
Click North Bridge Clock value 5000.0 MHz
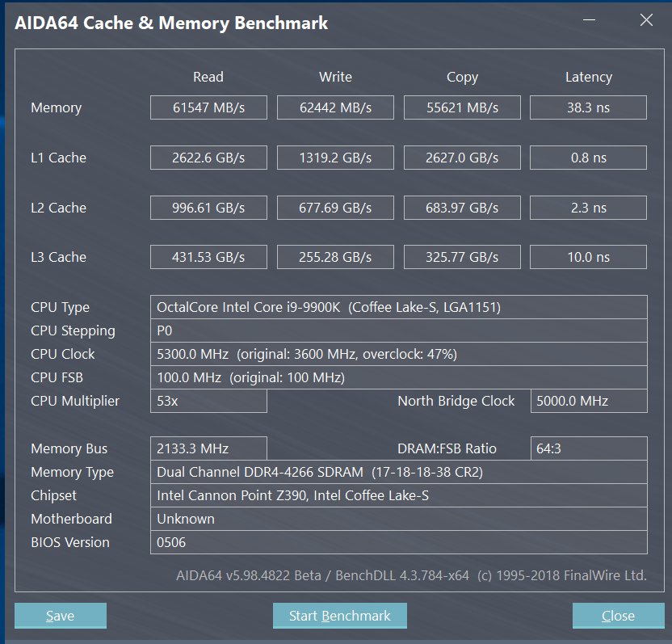(590, 401)
